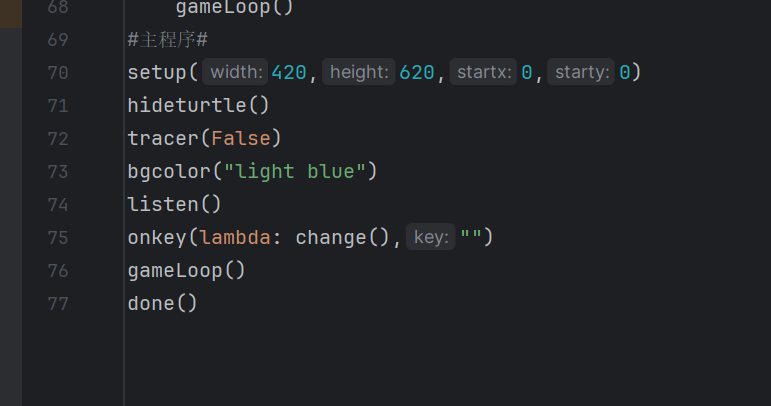
Task: Click the 'width:' inlay hint
Action: click(236, 72)
